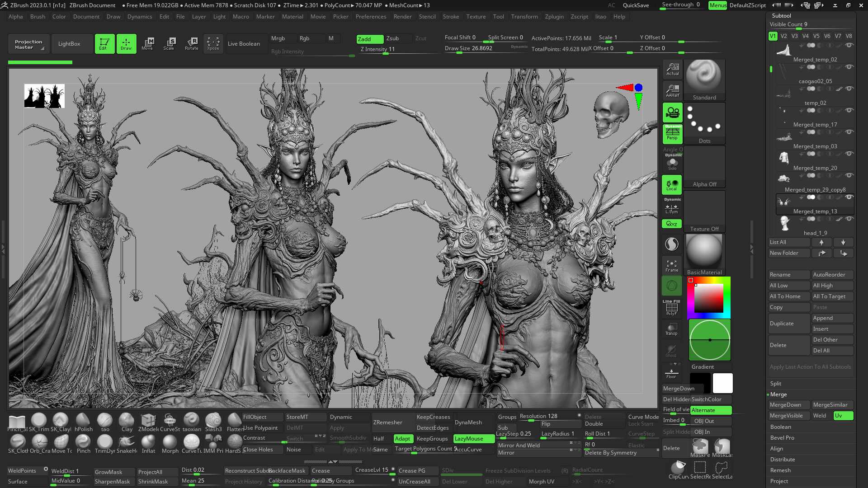
Task: Disable the LazyMouse toggle
Action: click(473, 439)
